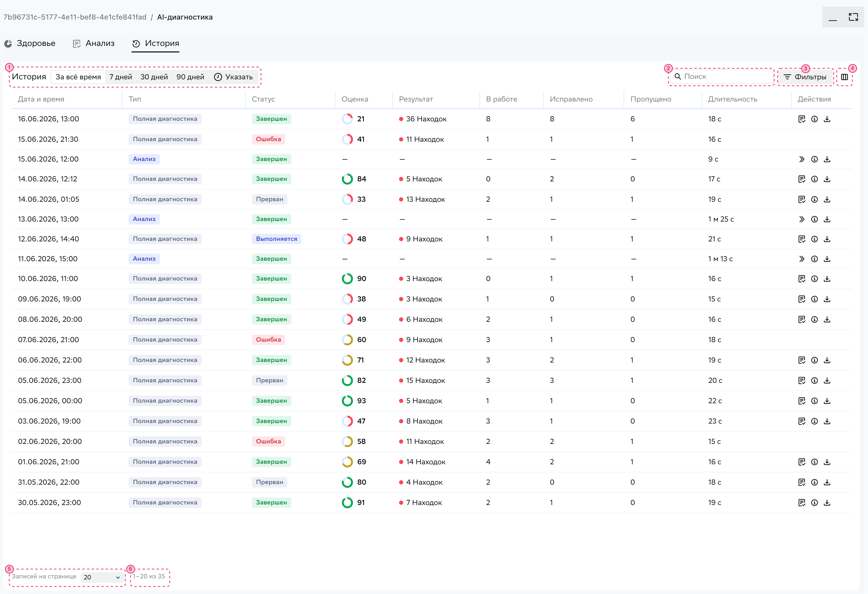Click 'Ошибка' status in 07.06.2026, 21:00 row

[268, 340]
